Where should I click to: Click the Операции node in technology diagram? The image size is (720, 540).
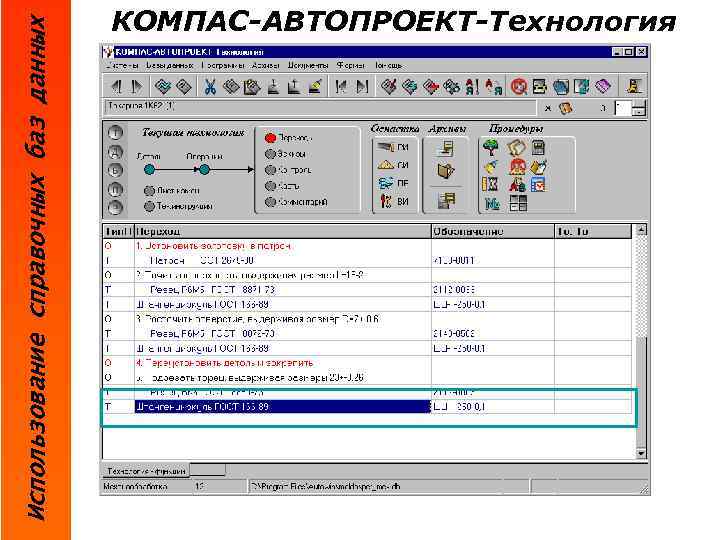pos(204,170)
